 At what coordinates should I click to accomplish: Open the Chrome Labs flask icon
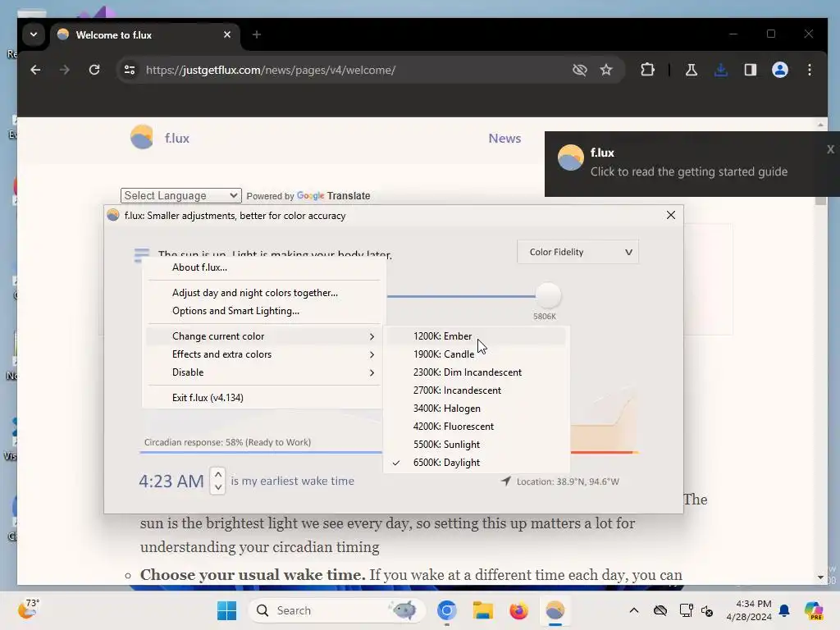692,70
